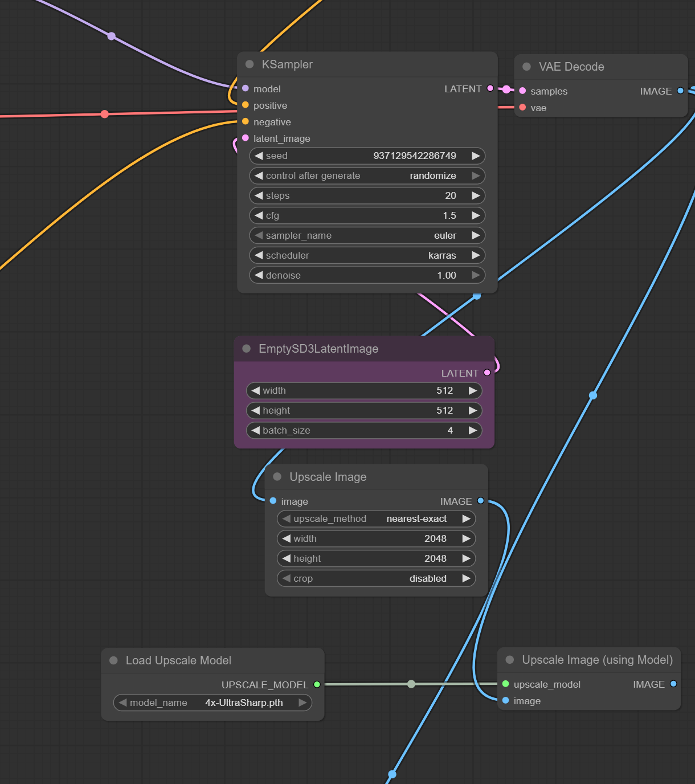Decrease the seed value with left arrow

pos(259,156)
